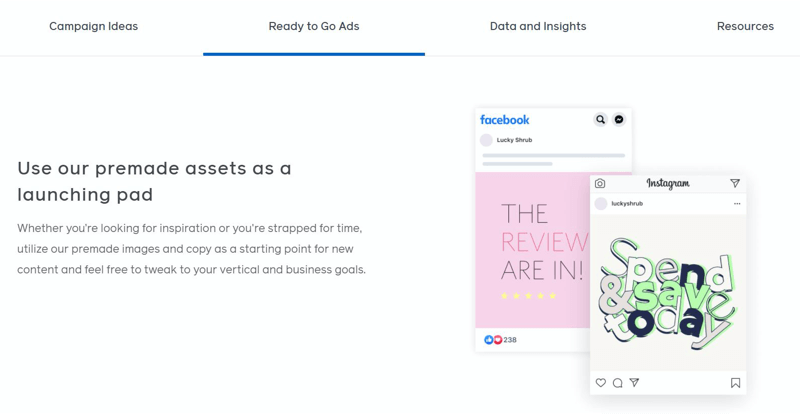
Task: Click the Instagram comment bubble icon
Action: point(617,383)
